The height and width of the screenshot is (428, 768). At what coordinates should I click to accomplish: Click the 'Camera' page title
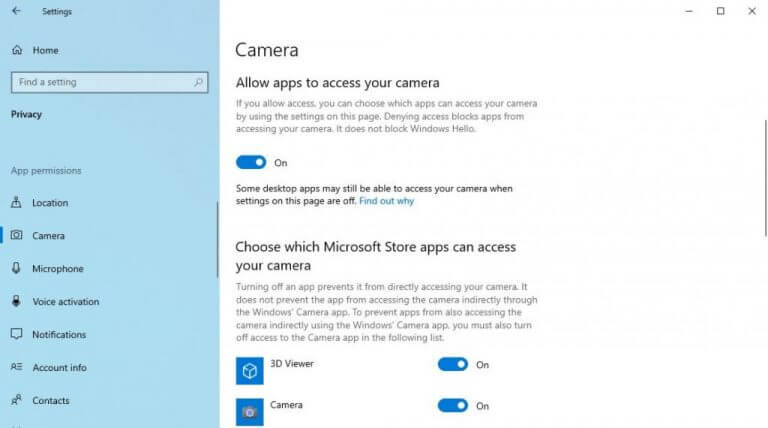pos(267,50)
